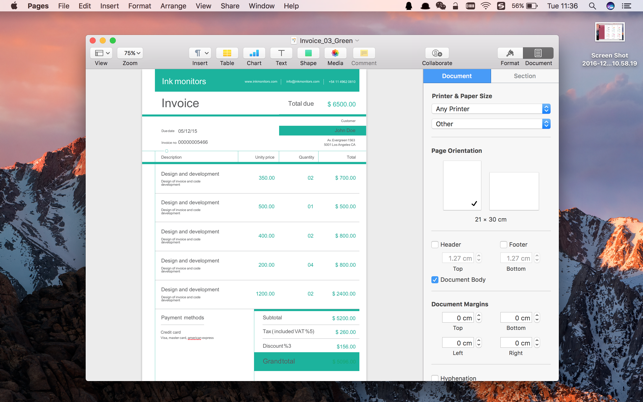The image size is (643, 402).
Task: Click the Comment toolbar icon
Action: (x=364, y=53)
